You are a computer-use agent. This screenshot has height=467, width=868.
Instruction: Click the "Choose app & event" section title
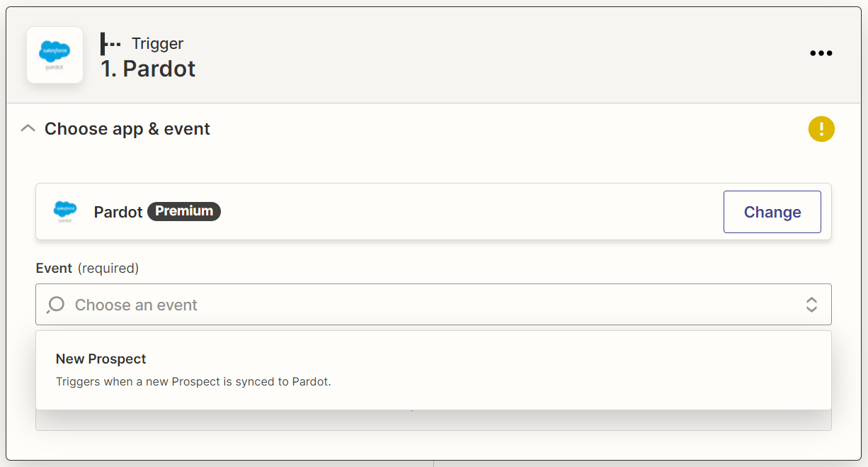point(127,129)
